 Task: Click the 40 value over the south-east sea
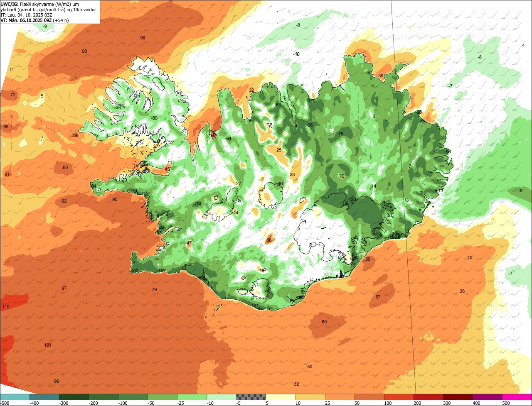[470, 257]
